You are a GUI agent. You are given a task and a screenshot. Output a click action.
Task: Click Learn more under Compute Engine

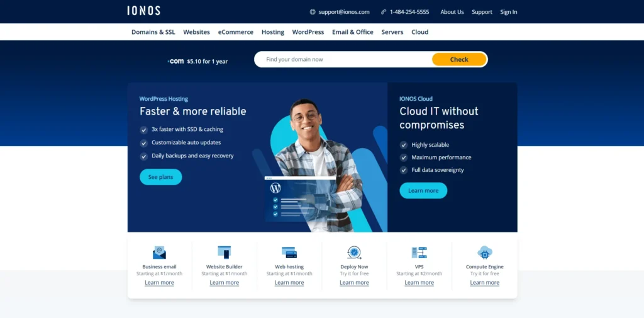(485, 283)
